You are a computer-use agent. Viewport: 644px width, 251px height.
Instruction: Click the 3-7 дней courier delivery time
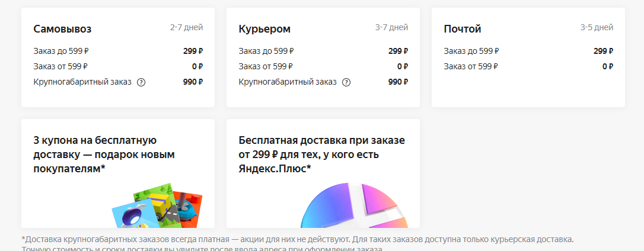[391, 27]
